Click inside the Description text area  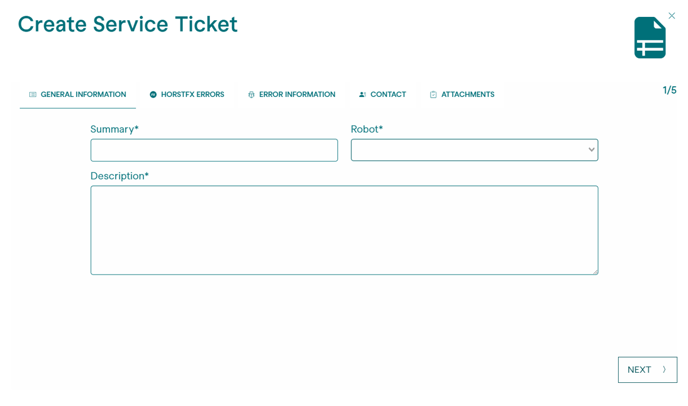click(344, 230)
